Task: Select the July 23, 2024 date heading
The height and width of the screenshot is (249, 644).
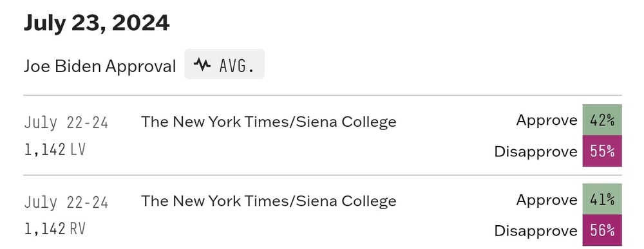Action: pos(97,23)
